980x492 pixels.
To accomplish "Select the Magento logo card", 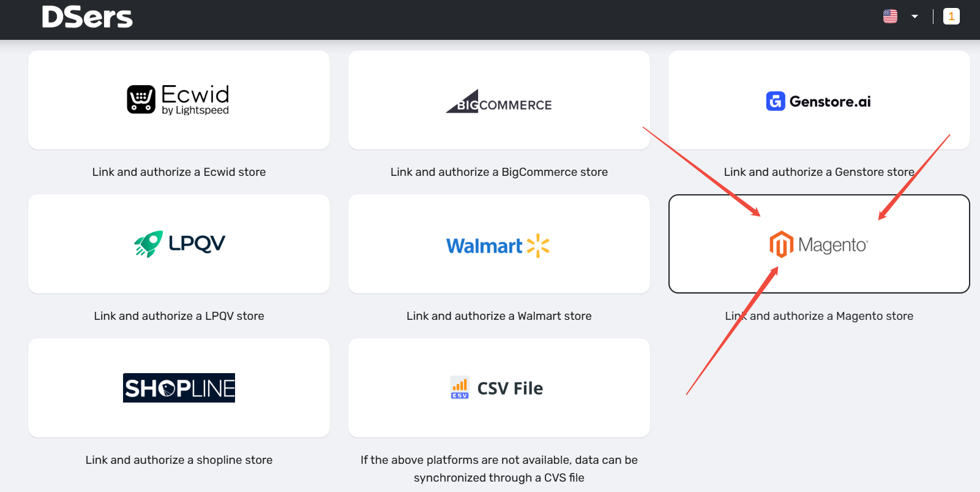I will click(x=819, y=244).
